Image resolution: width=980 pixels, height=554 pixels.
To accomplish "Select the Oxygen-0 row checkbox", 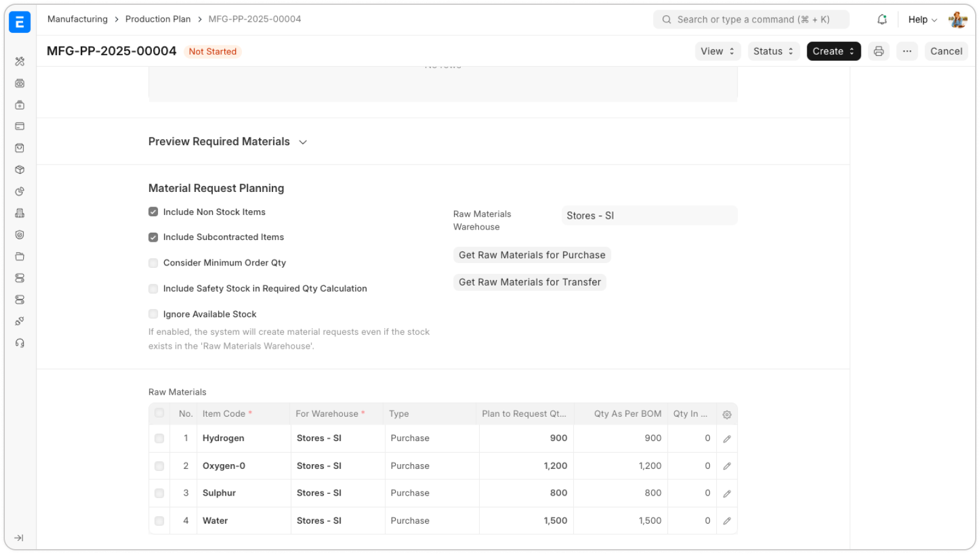I will pos(159,467).
